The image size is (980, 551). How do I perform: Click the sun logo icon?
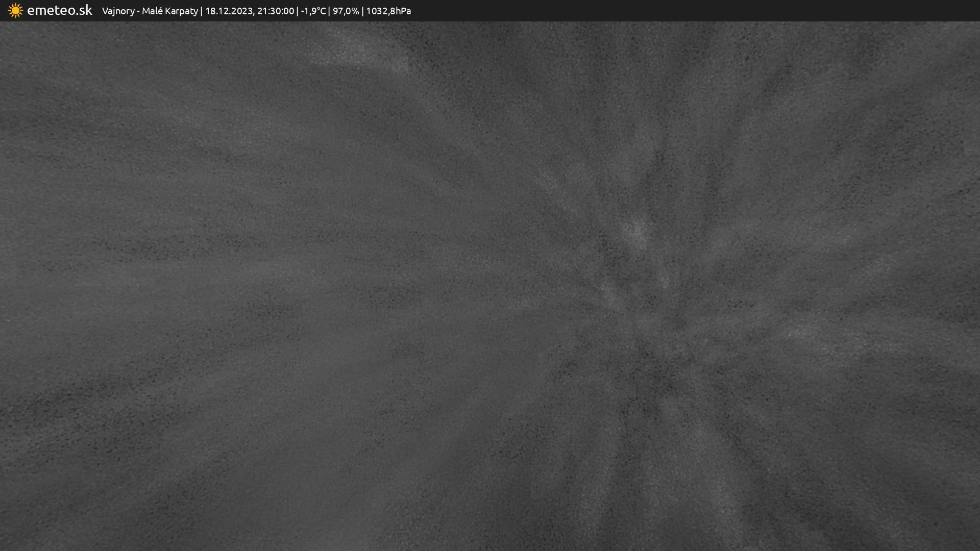click(15, 11)
